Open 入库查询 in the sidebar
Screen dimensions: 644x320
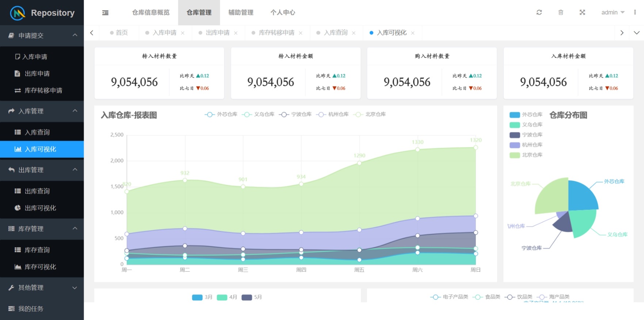(x=42, y=132)
